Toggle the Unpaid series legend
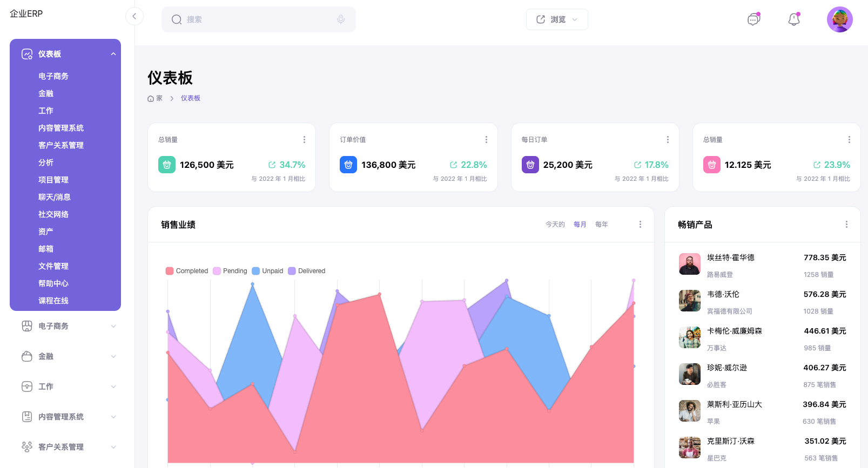 pyautogui.click(x=267, y=271)
